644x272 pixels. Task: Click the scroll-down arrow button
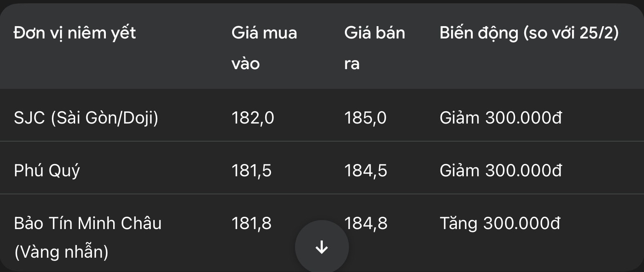point(322,247)
